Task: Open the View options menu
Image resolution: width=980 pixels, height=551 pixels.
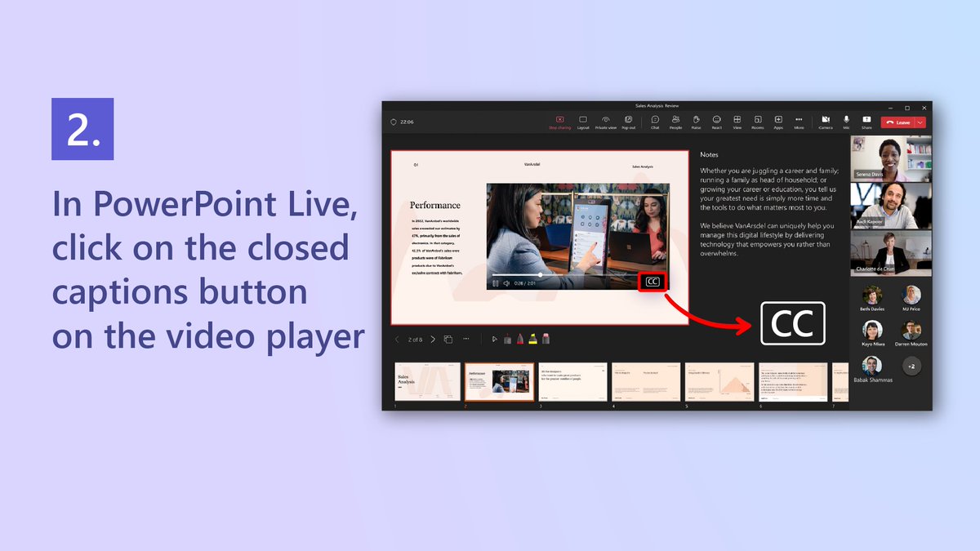Action: click(x=737, y=122)
